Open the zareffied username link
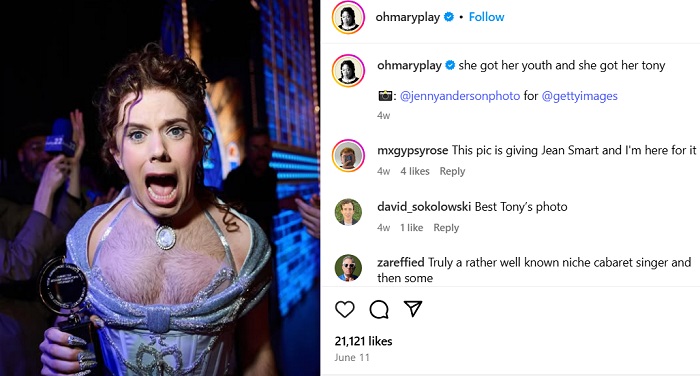This screenshot has height=376, width=700. pos(400,262)
